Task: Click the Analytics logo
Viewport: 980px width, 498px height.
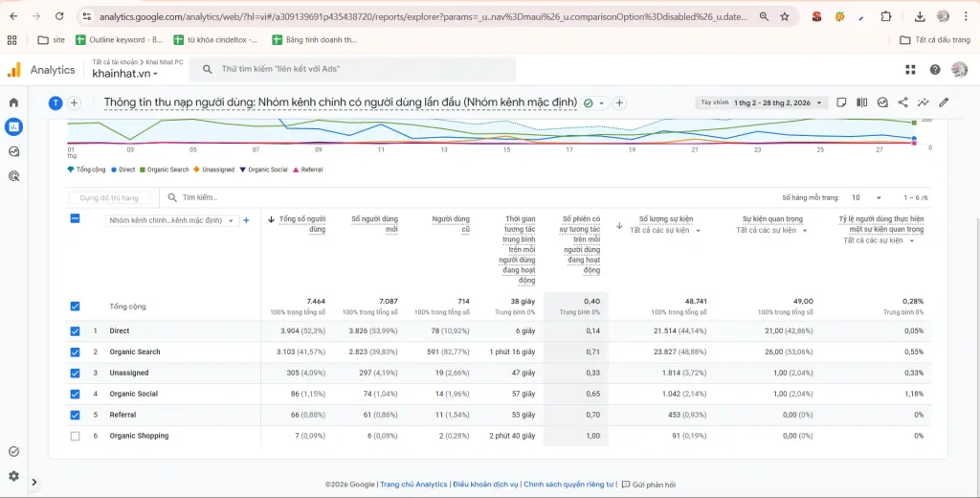Action: [x=13, y=70]
